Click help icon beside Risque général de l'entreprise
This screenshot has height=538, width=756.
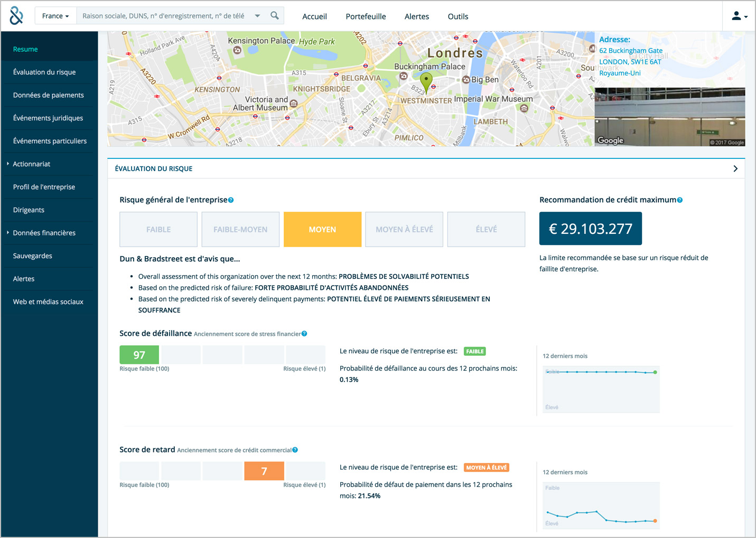point(231,200)
